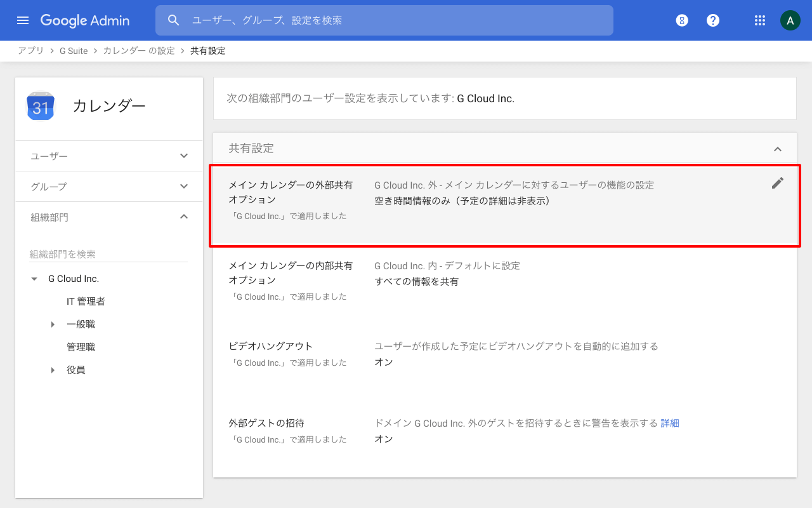Collapse the G Cloud Inc. tree node

click(34, 279)
